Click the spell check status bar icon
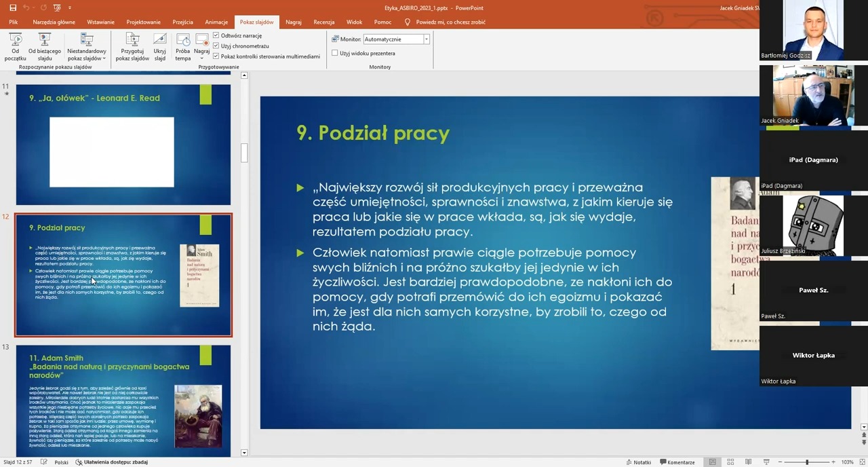Screen dimensions: 868x467 pos(44,462)
